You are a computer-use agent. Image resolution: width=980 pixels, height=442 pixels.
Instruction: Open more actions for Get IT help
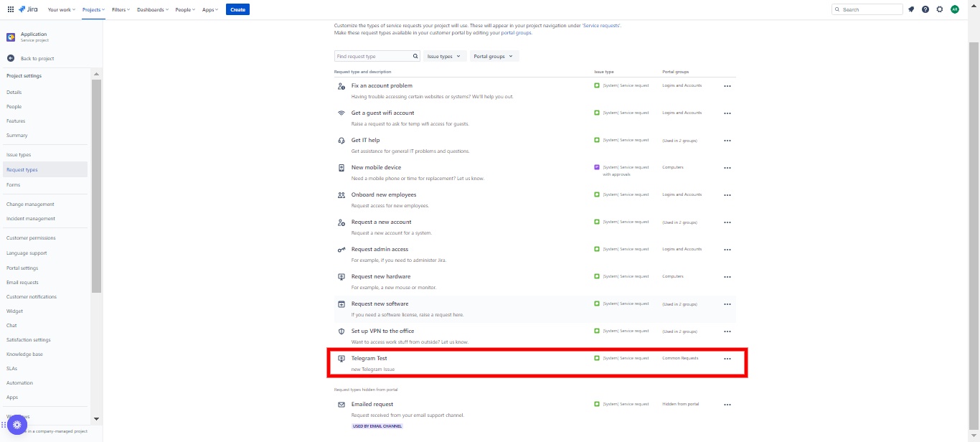click(727, 141)
